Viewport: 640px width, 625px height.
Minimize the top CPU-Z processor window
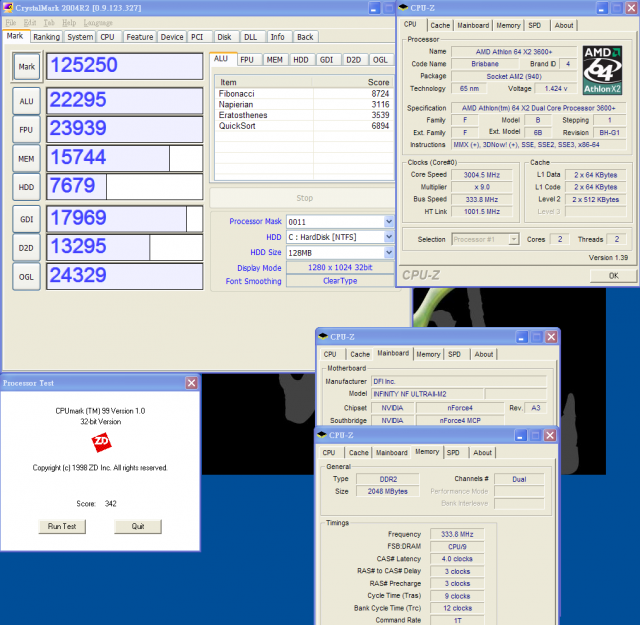pos(602,8)
